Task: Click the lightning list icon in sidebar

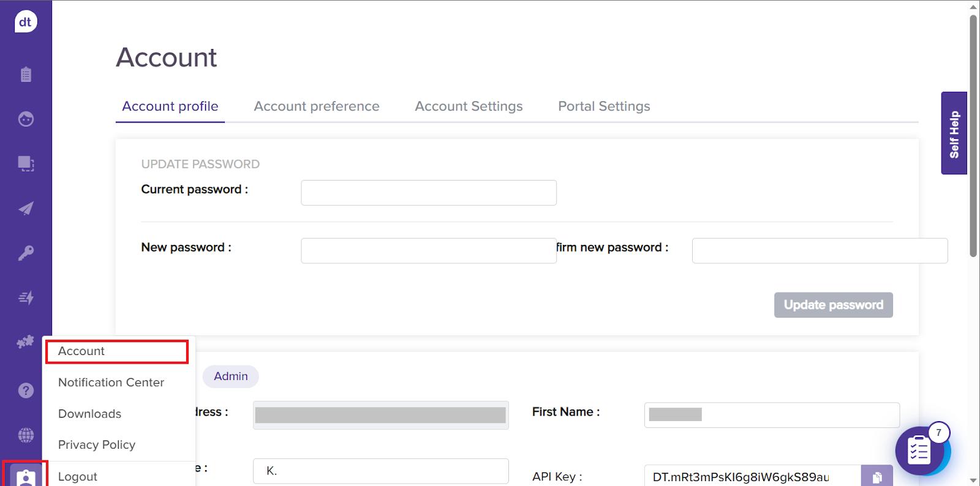Action: point(26,298)
